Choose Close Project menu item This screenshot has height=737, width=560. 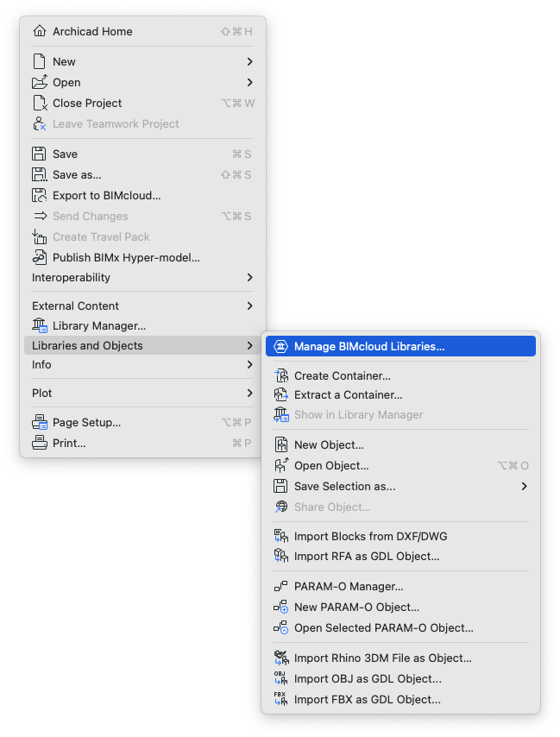tap(142, 103)
